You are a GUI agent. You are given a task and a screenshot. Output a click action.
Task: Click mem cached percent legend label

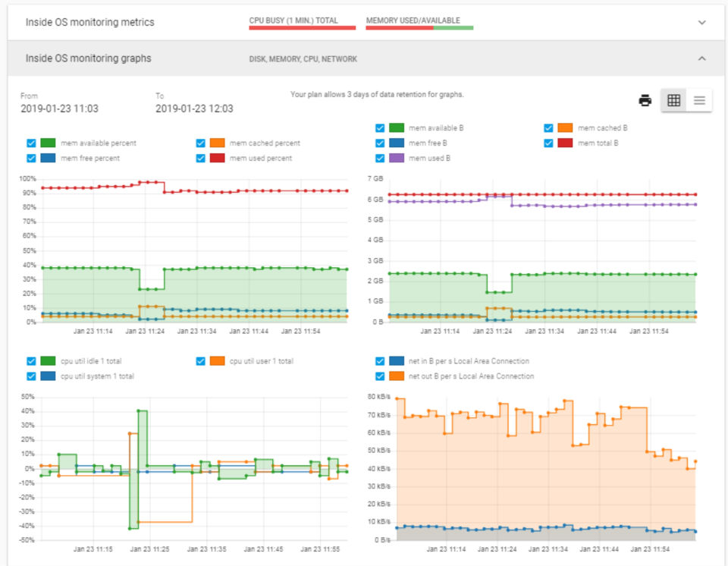point(265,143)
